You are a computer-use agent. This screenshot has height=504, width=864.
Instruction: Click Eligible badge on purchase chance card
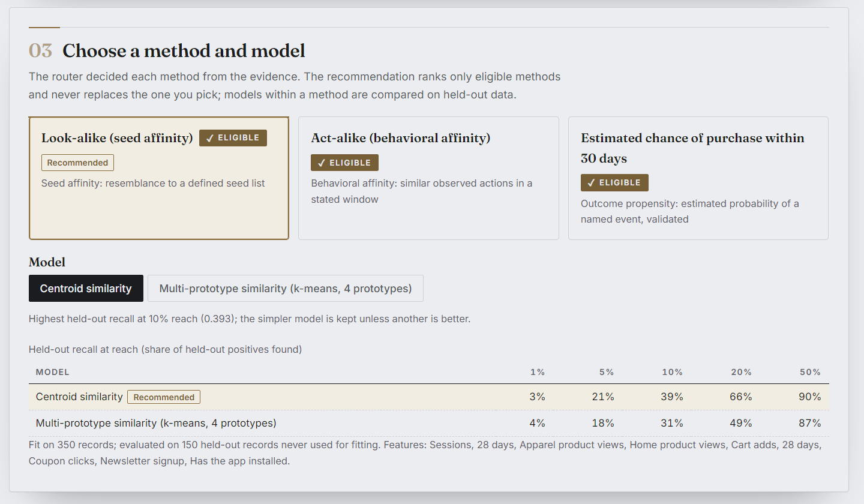pos(614,183)
